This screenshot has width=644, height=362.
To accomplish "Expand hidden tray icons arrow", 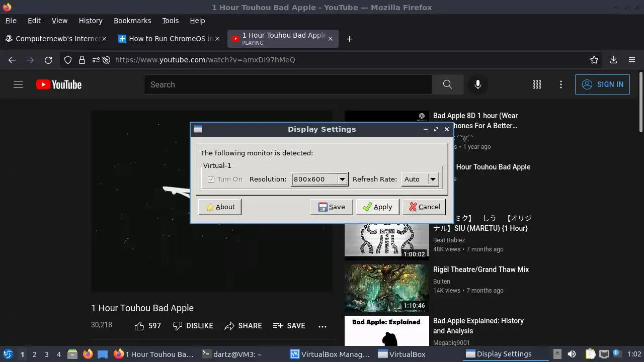I will click(557, 354).
